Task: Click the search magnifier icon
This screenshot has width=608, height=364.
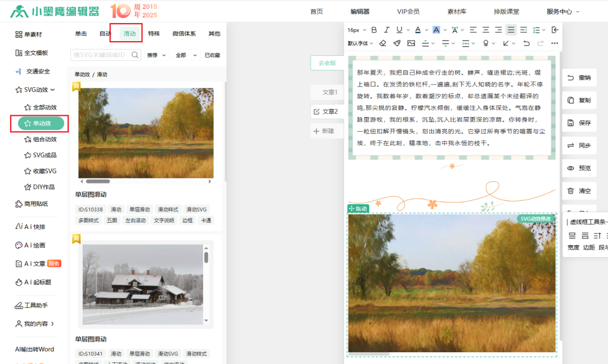Action: 135,55
